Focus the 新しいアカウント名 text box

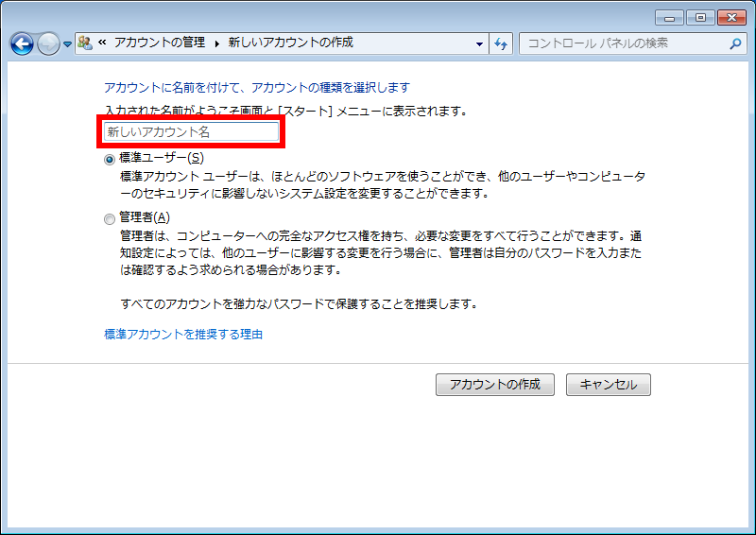pyautogui.click(x=192, y=132)
